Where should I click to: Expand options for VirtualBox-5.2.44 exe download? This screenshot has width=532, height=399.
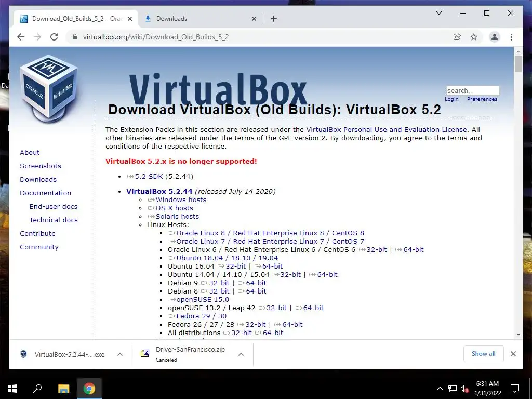120,354
